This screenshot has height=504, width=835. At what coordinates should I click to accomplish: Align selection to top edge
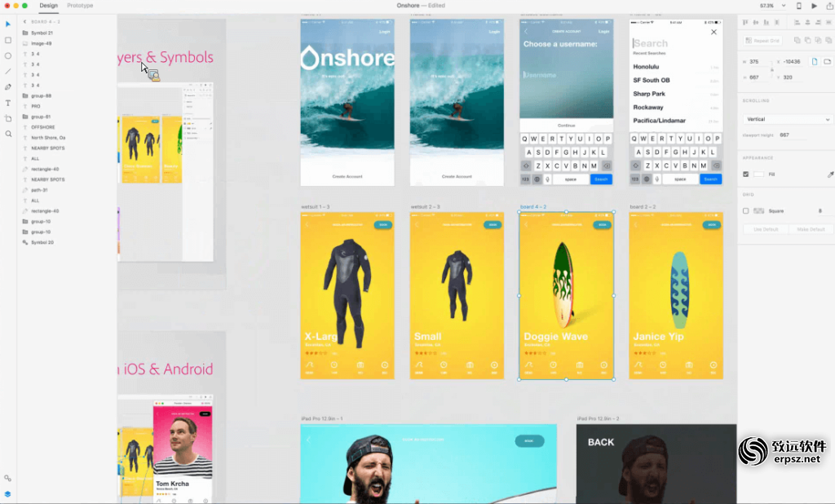745,22
